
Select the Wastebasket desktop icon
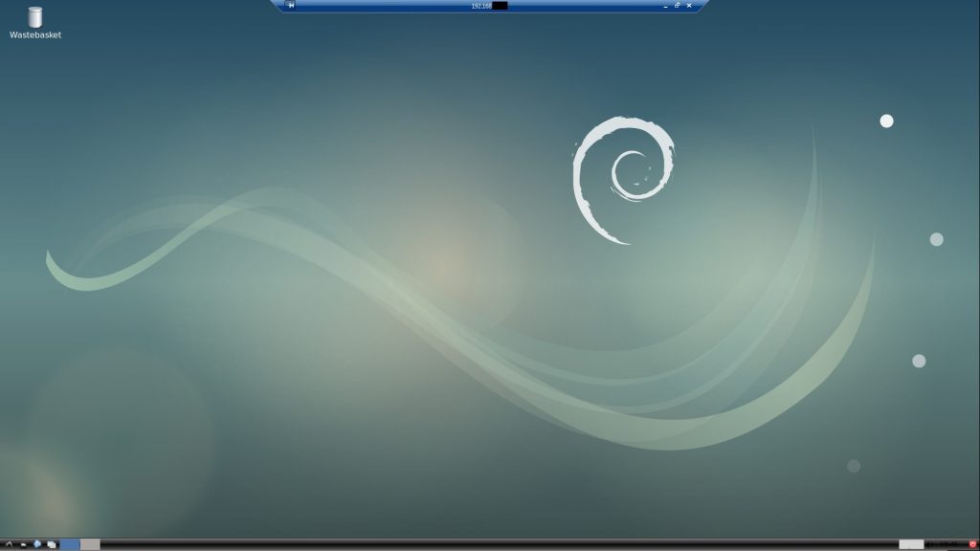35,17
